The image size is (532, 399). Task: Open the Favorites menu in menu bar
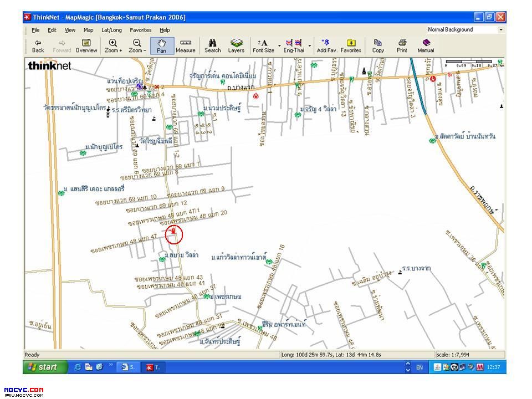click(140, 30)
